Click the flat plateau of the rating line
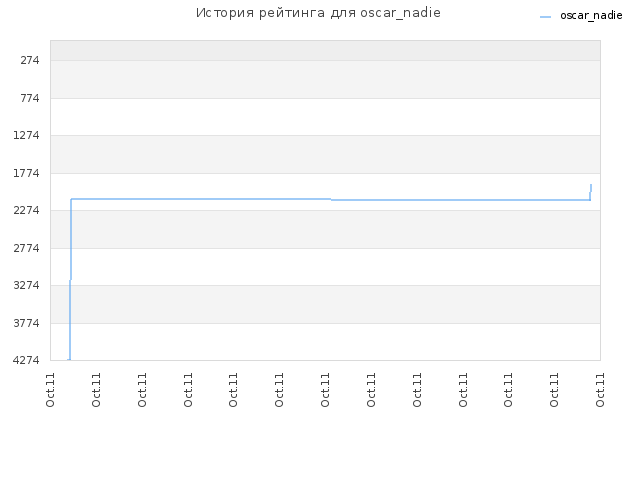The width and height of the screenshot is (640, 480). (x=201, y=199)
